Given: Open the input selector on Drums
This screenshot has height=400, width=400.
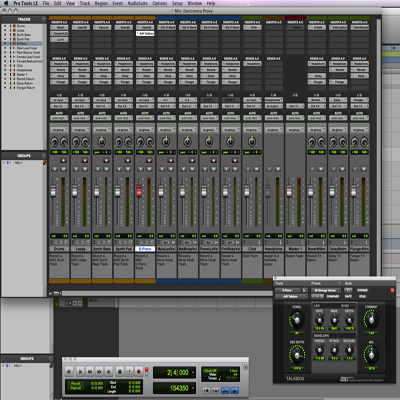Looking at the screenshot, I should pos(59,100).
